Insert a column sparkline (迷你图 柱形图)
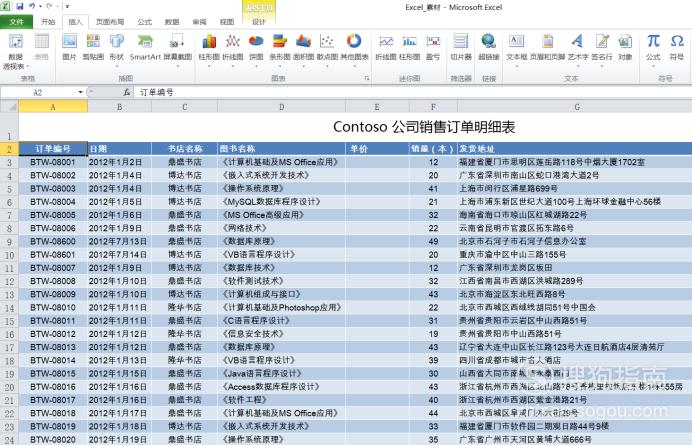Viewport: 692px width, 445px height. click(x=410, y=47)
